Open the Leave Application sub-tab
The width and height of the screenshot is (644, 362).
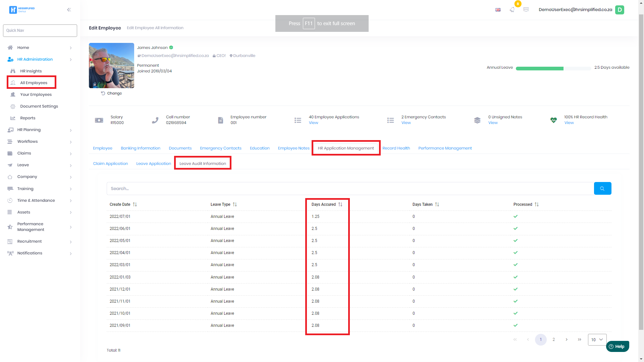click(x=154, y=164)
